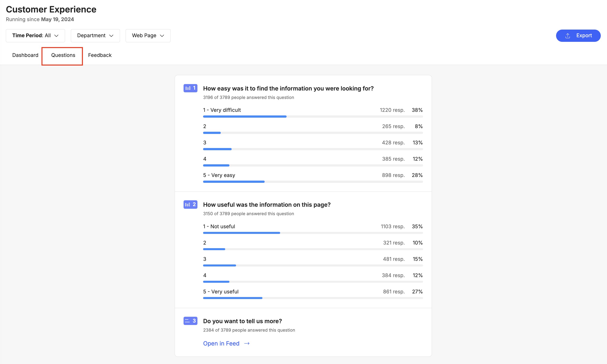Select the Questions tab
This screenshot has height=364, width=607.
(63, 55)
